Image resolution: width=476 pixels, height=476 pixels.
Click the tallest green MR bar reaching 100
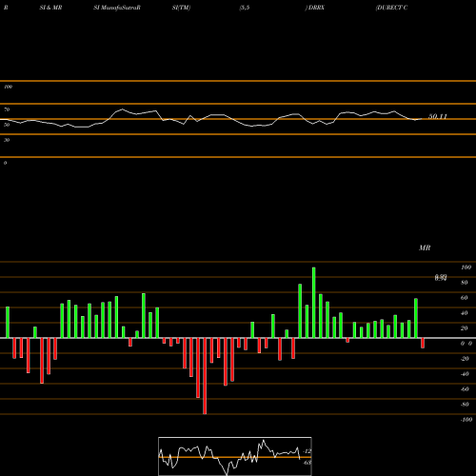(314, 303)
